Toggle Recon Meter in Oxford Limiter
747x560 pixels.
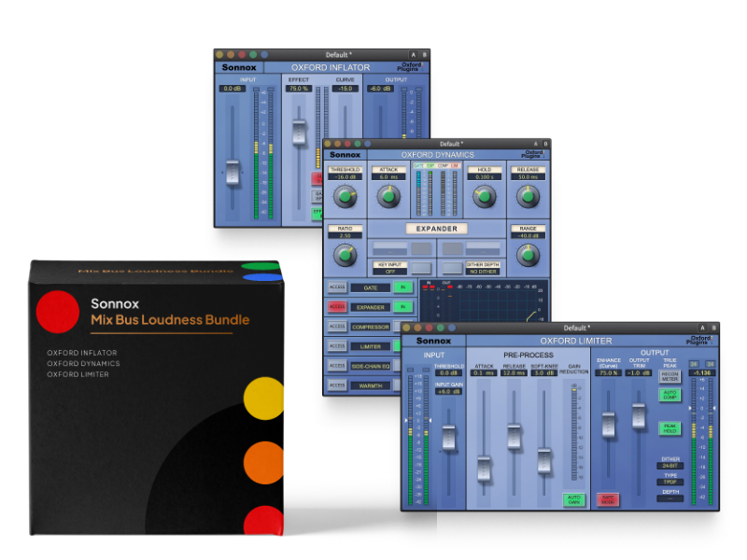click(669, 377)
